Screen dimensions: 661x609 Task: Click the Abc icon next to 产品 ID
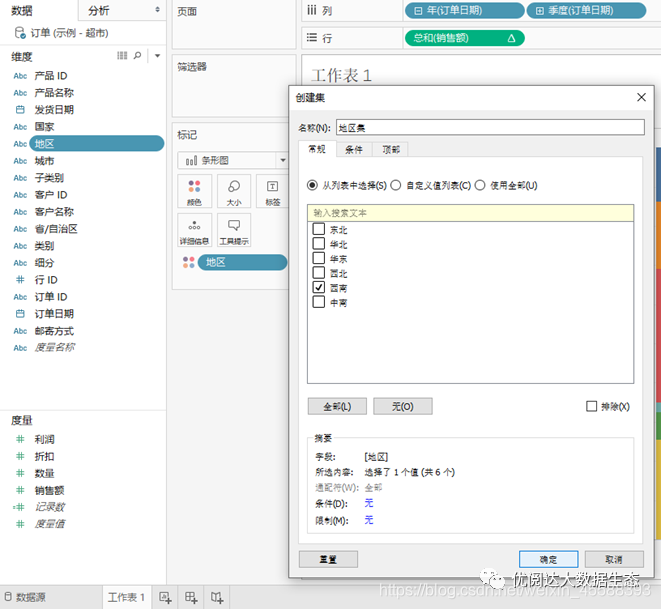20,76
